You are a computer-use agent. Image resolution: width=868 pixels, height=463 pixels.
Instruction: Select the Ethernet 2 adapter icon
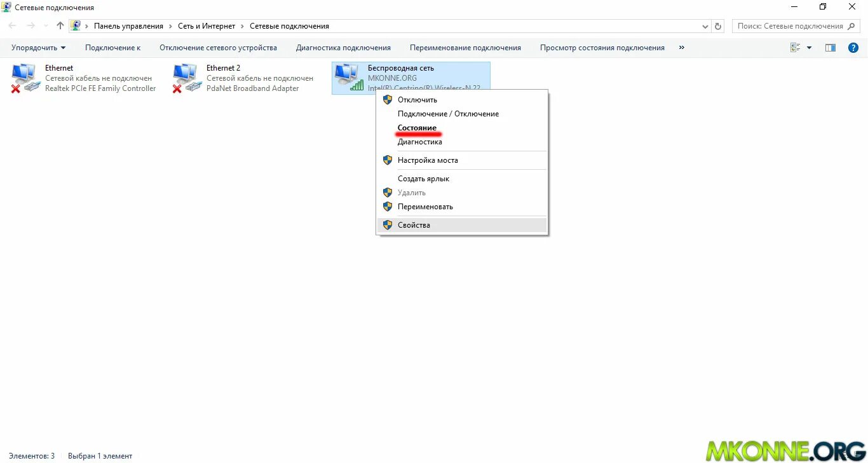[187, 78]
